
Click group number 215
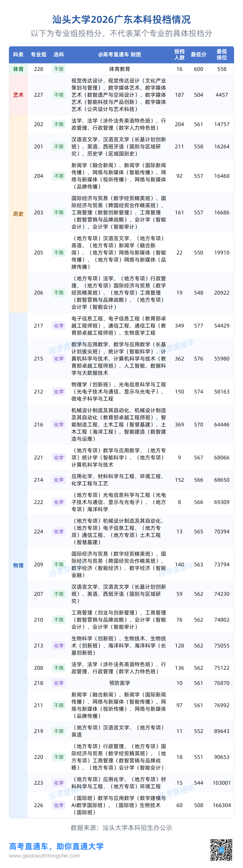(38, 359)
